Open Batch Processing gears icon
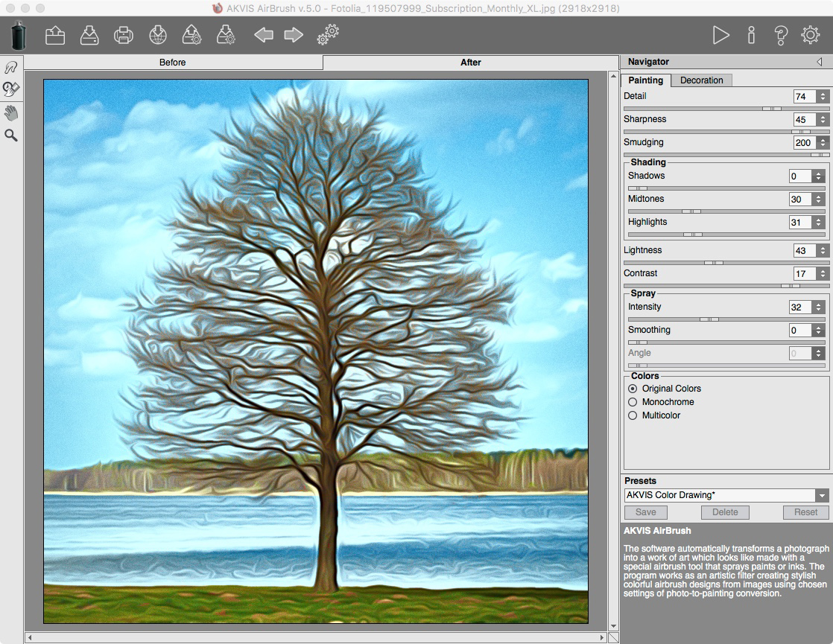 pos(328,35)
